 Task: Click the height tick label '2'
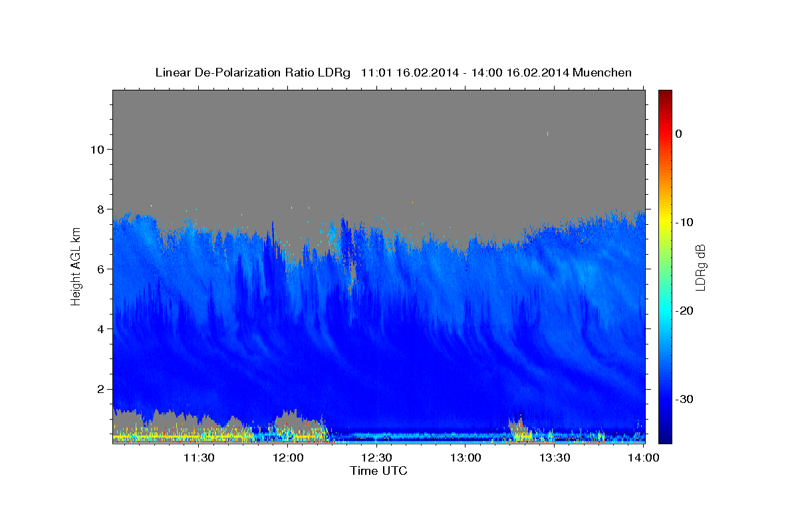[x=100, y=388]
